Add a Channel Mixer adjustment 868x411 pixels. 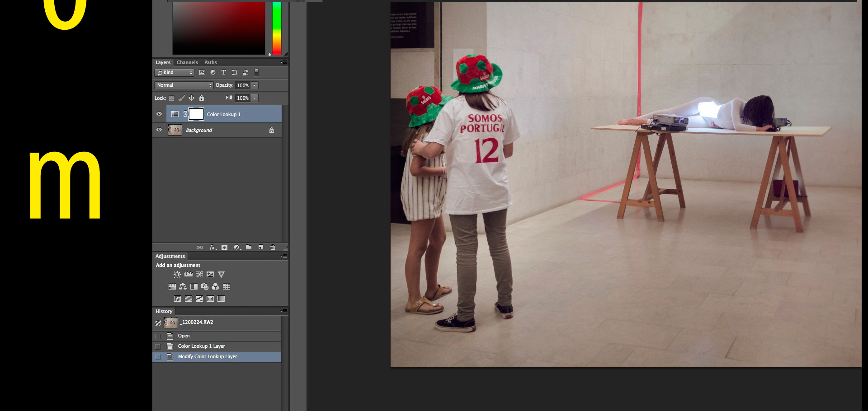pos(216,287)
